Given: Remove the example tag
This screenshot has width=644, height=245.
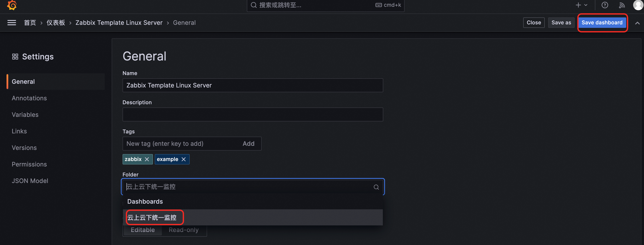Looking at the screenshot, I should 184,159.
